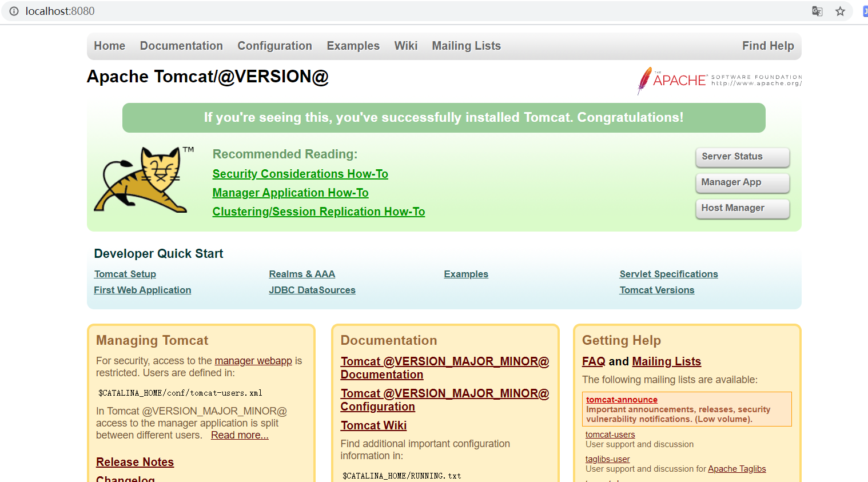Click the Documentation panel heading
The width and height of the screenshot is (868, 482).
pyautogui.click(x=389, y=340)
